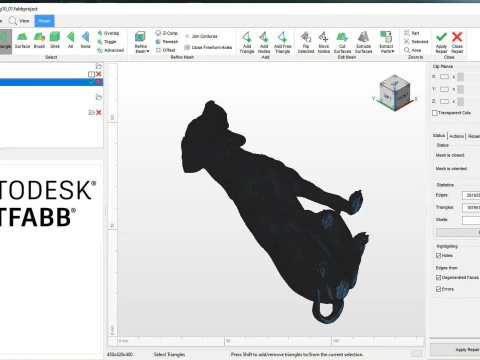
Task: Toggle the Holes highlighting checkbox
Action: (x=439, y=256)
